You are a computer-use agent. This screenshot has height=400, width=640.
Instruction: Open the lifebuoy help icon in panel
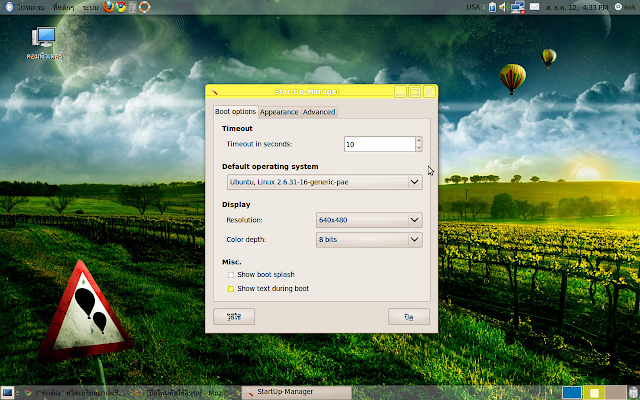point(144,7)
